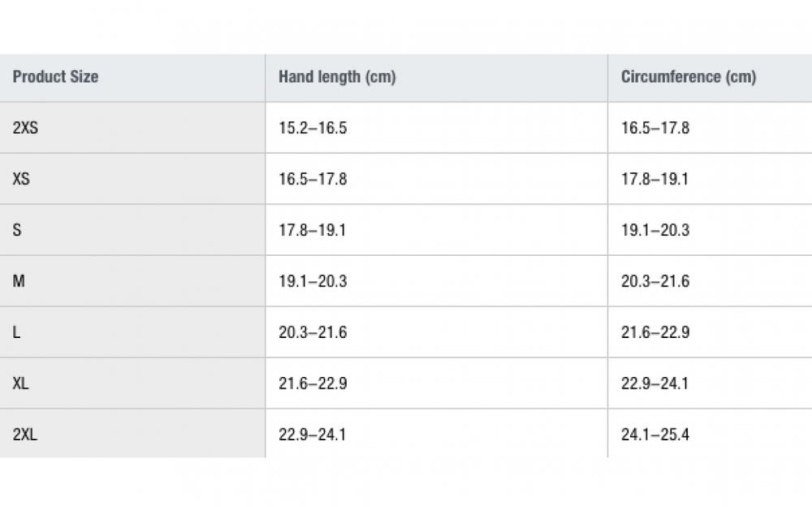Click circumference value 16.5–17.8
Viewport: 812px width, 507px height.
[x=655, y=128]
